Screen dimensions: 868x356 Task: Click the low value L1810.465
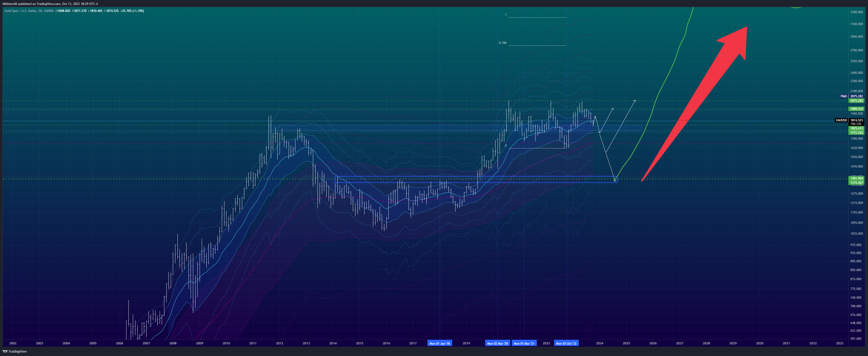[x=95, y=11]
